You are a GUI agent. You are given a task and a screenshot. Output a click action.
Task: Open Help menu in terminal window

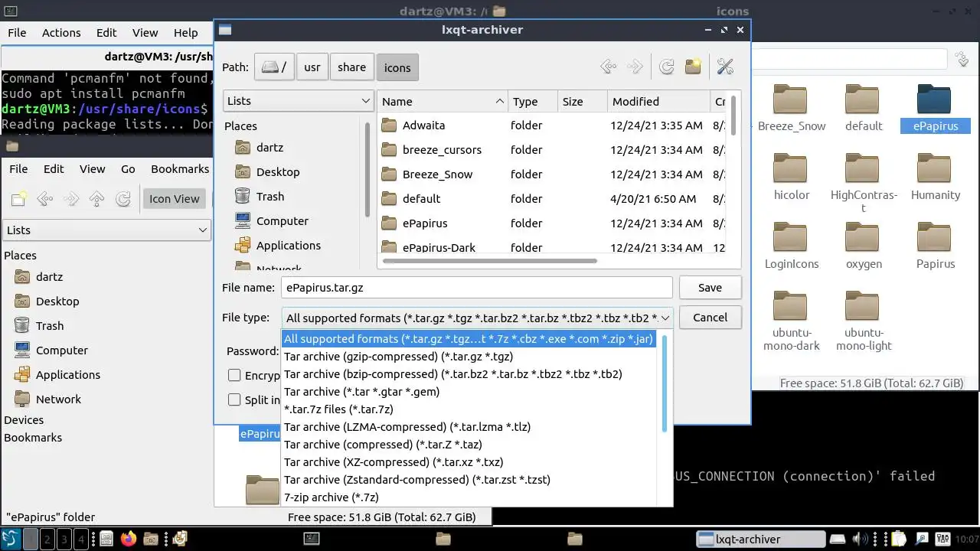(185, 33)
